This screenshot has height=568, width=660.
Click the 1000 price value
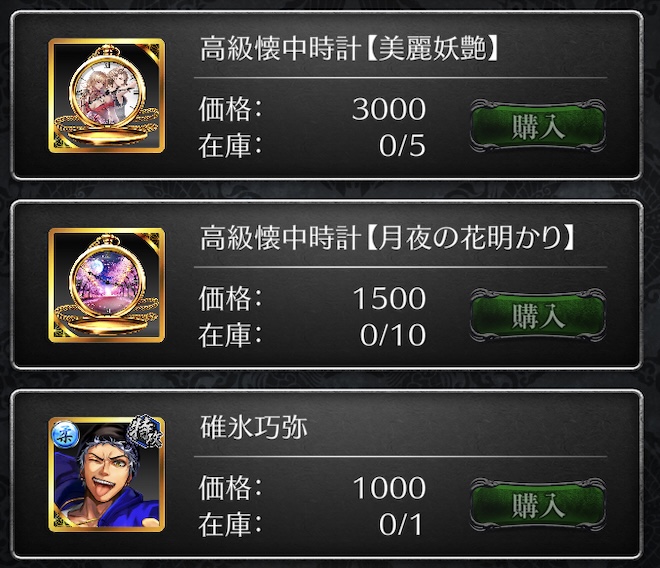coord(389,488)
